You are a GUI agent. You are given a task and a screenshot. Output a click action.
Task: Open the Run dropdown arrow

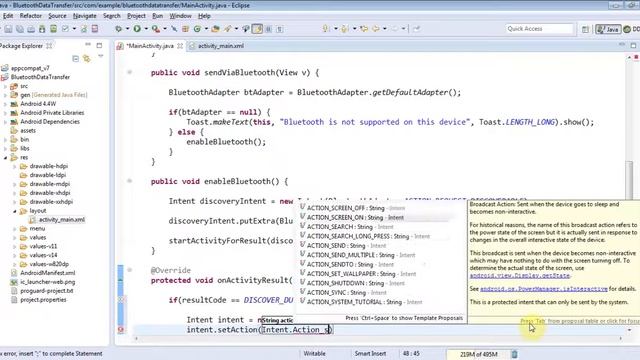pos(146,29)
